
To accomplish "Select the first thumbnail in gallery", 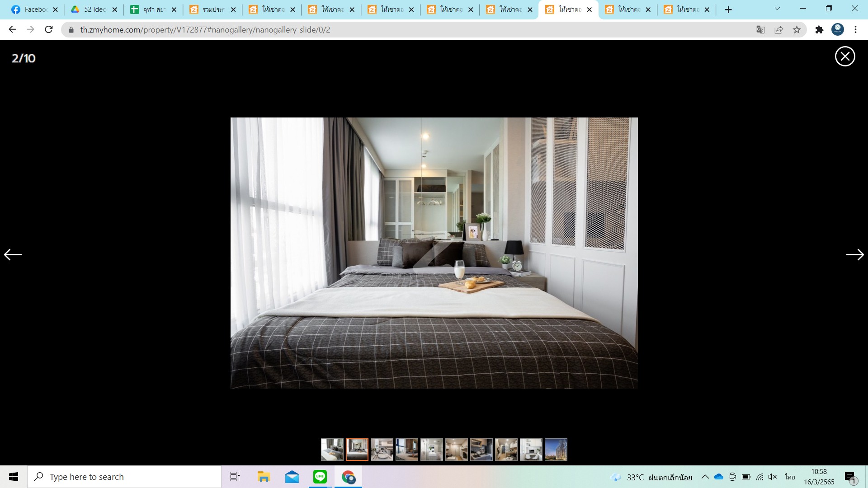I will pos(332,449).
